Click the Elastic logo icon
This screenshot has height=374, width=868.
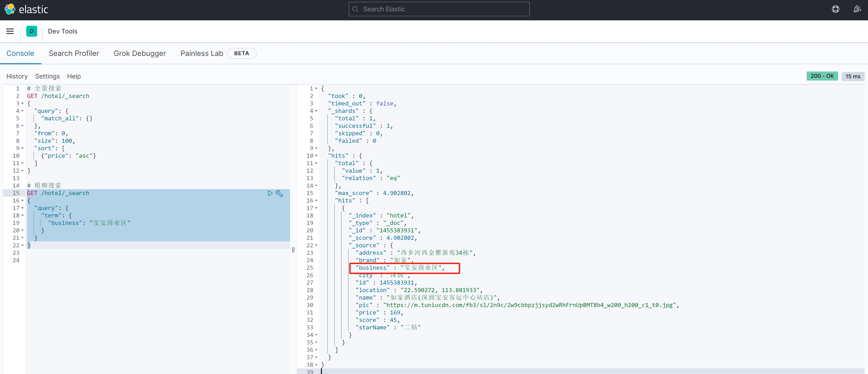coord(10,9)
